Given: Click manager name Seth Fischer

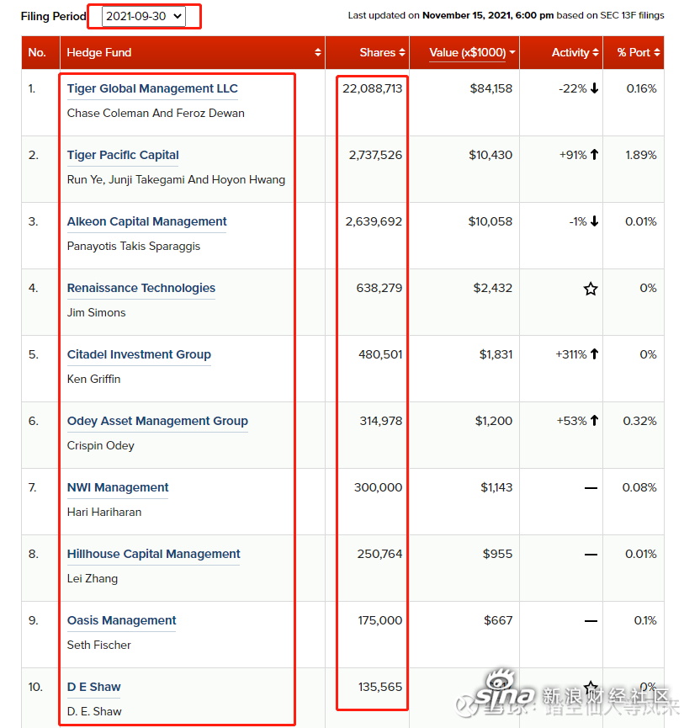Looking at the screenshot, I should [99, 645].
